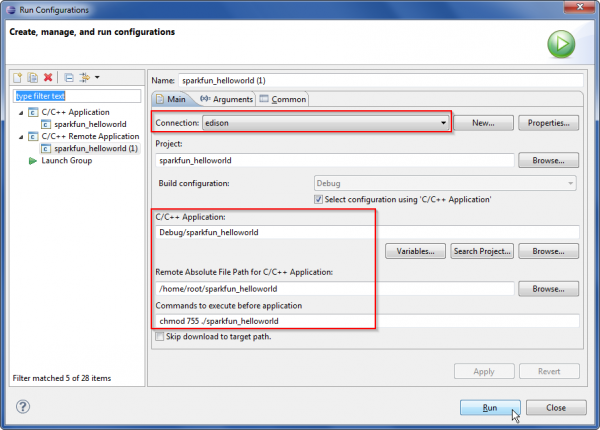Image resolution: width=600 pixels, height=430 pixels.
Task: Click the Collapse All toolbar icon
Action: (69, 78)
